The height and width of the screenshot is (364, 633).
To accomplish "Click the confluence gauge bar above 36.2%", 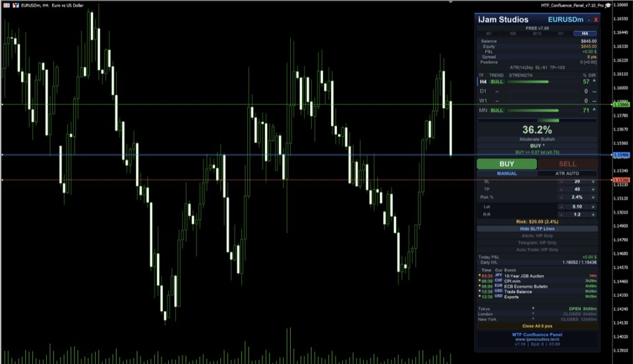I will coord(537,120).
